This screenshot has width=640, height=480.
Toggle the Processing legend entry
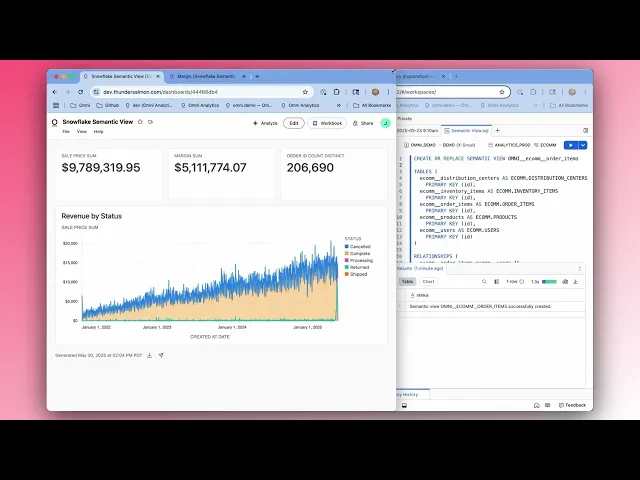click(359, 260)
